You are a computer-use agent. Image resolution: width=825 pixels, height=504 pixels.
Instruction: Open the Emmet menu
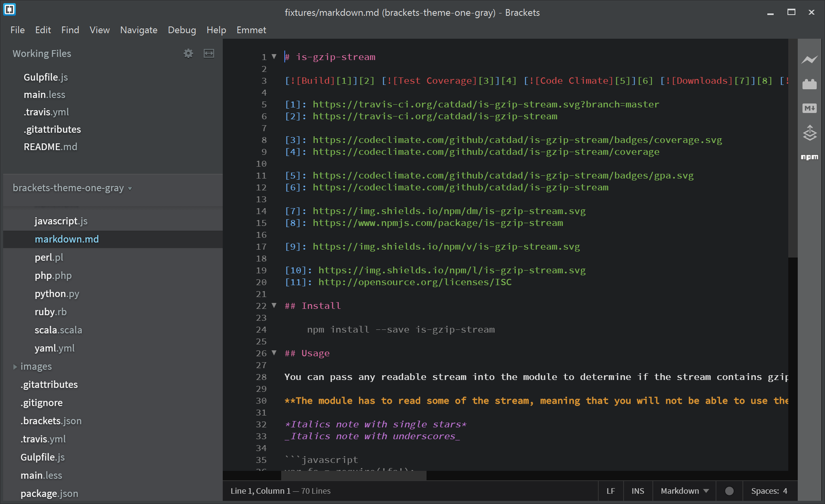click(251, 30)
